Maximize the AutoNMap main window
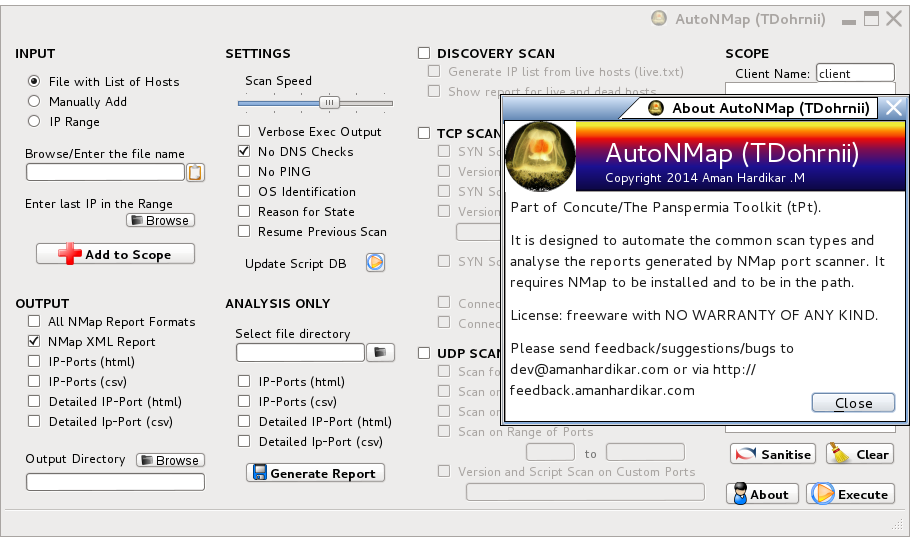The height and width of the screenshot is (538, 910). coord(871,19)
